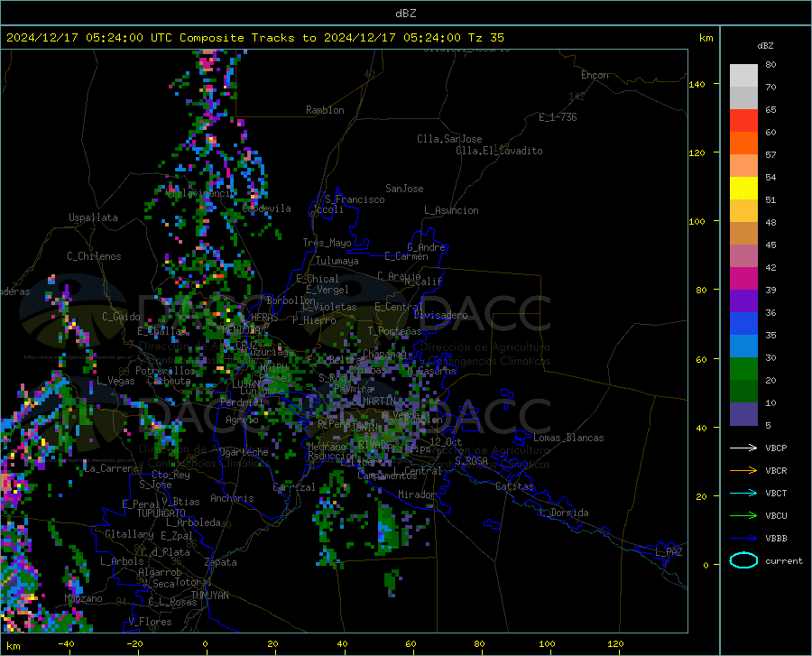Click the L_Dormida map label

pos(563,513)
